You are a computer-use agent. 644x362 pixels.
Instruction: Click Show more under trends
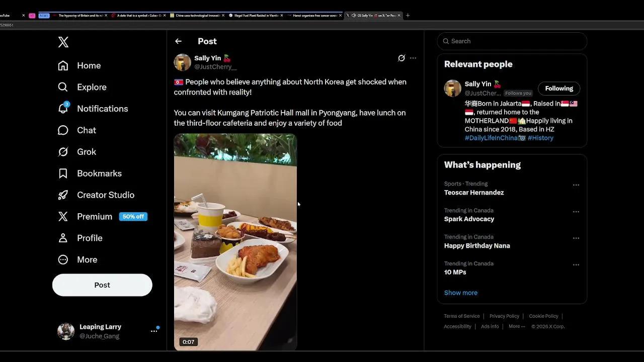[x=461, y=293]
